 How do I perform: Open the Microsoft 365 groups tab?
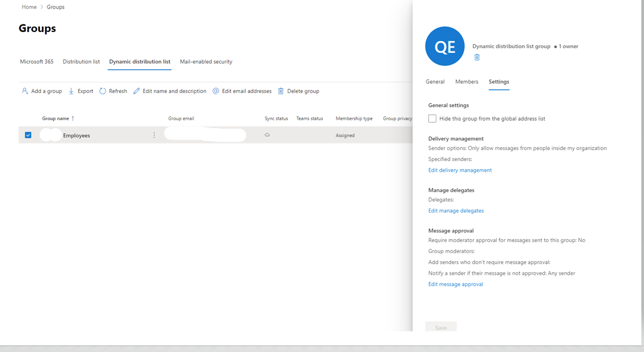[x=37, y=62]
